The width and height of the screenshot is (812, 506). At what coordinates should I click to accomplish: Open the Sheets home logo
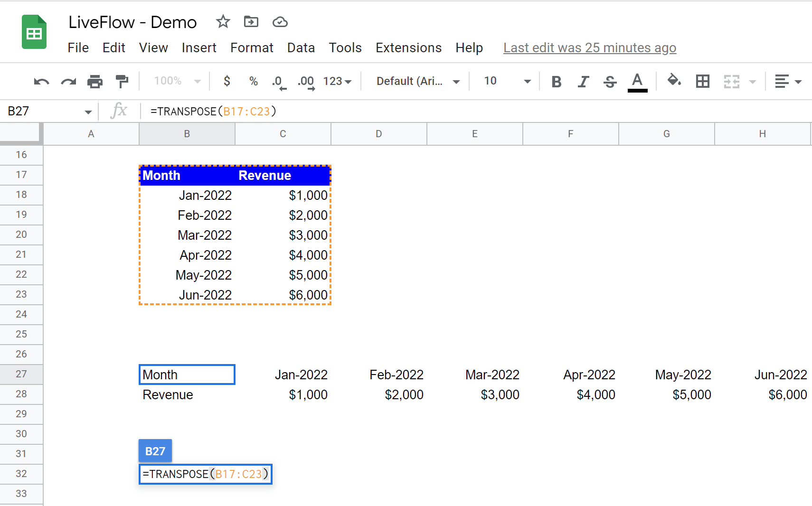click(34, 32)
